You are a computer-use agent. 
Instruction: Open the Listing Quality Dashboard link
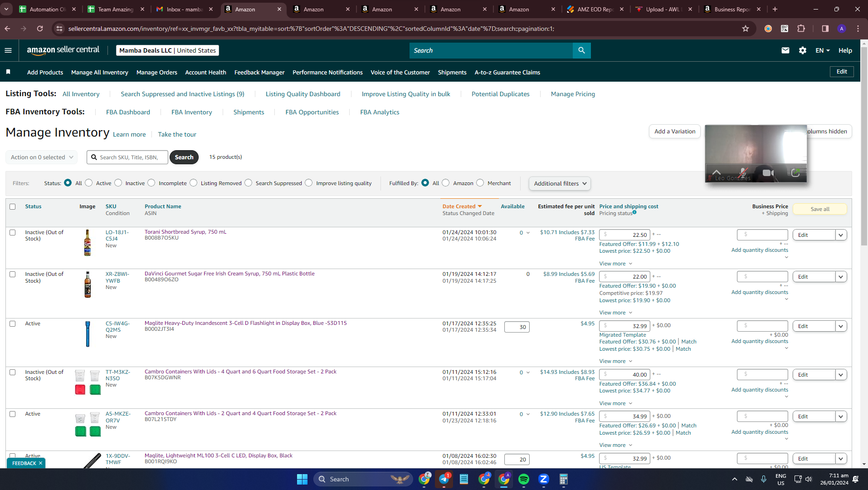coord(303,94)
